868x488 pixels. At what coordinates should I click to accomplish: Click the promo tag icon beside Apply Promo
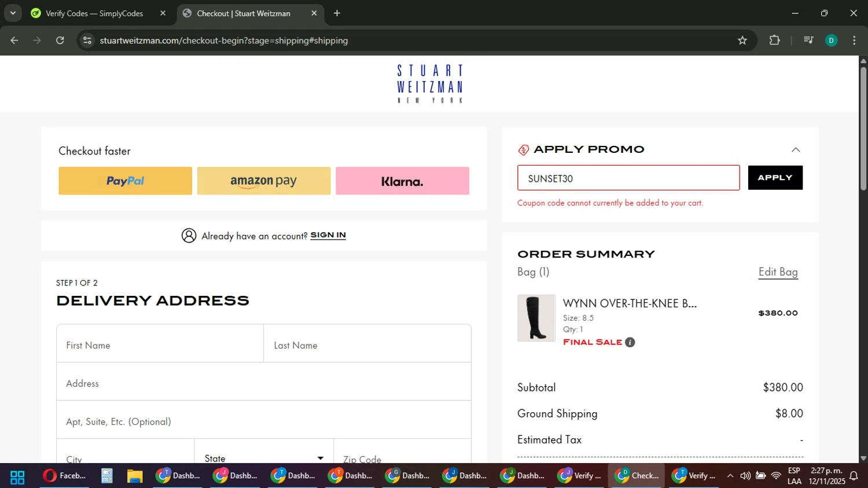coord(523,150)
